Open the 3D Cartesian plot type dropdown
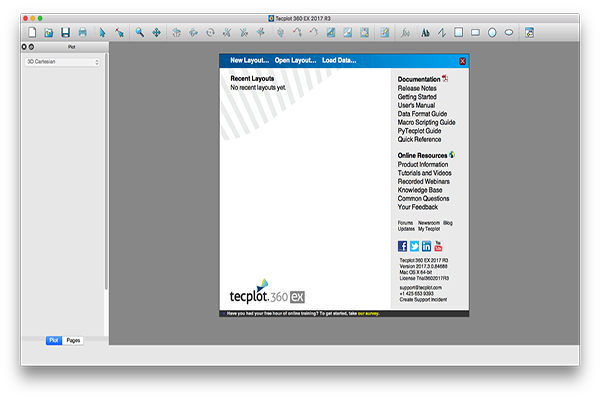 pos(62,62)
